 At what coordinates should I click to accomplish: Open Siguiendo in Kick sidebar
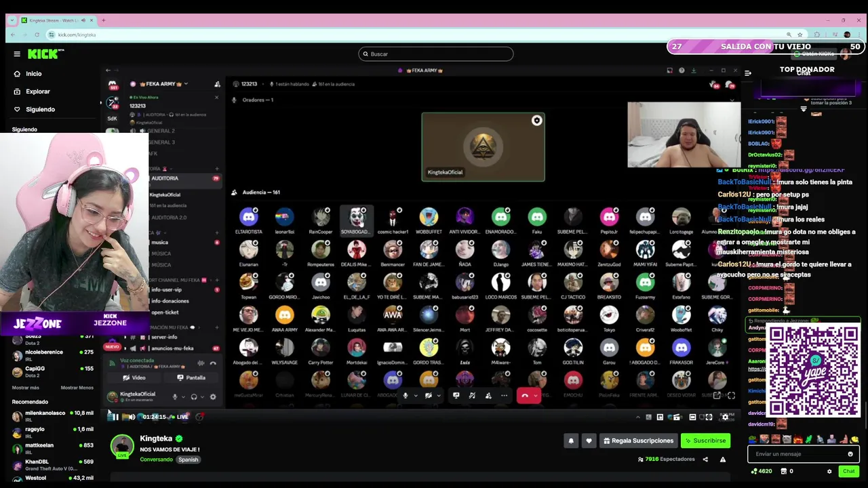(34, 109)
